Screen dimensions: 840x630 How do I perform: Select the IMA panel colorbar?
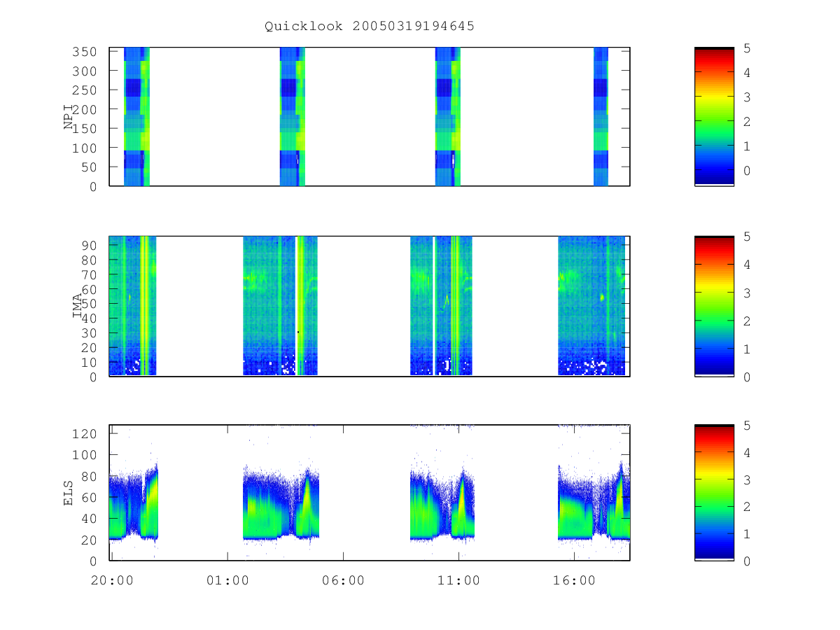(714, 306)
